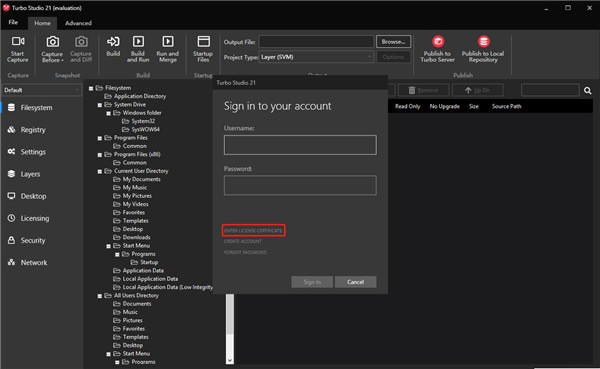Click the Create Account link
Image resolution: width=600 pixels, height=369 pixels.
(243, 242)
